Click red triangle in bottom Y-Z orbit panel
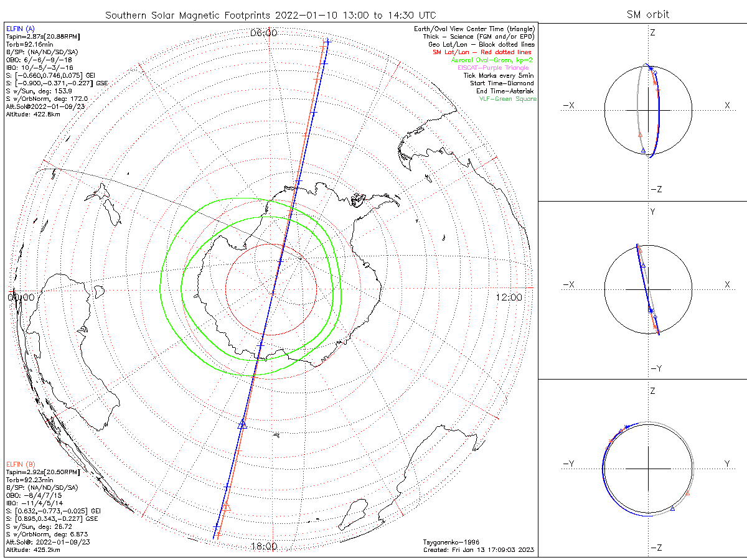The width and height of the screenshot is (747, 560). point(688,493)
